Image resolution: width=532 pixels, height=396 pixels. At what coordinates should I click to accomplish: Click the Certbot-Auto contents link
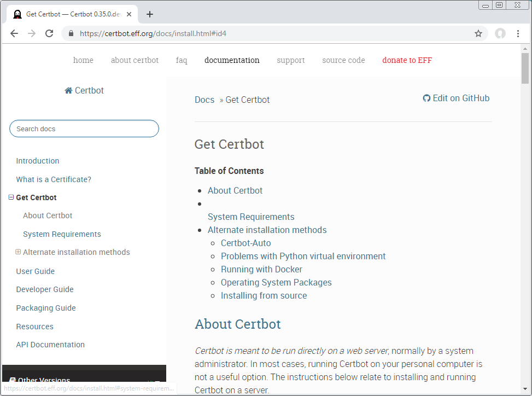(245, 243)
